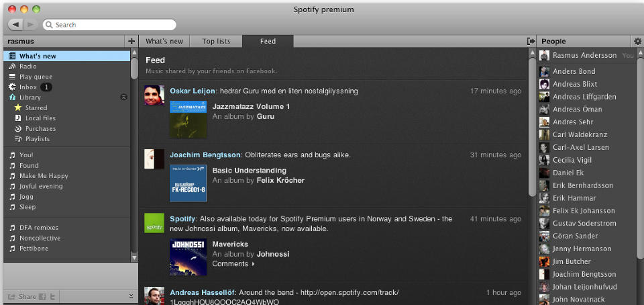
Task: Open Joachim Bengtsson's profile link in the feed
Action: 205,155
